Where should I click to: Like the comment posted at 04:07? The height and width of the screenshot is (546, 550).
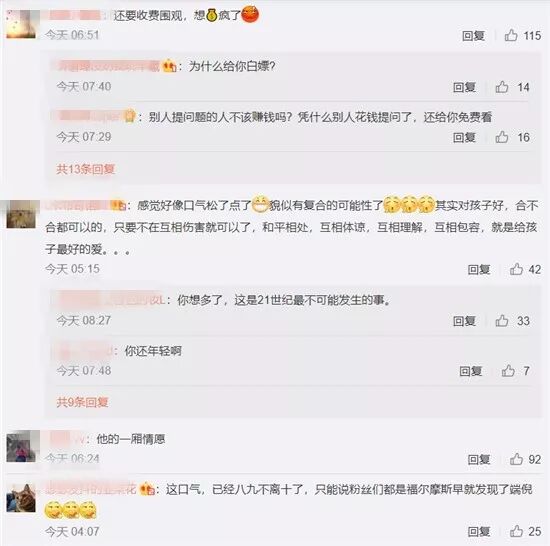coord(516,531)
